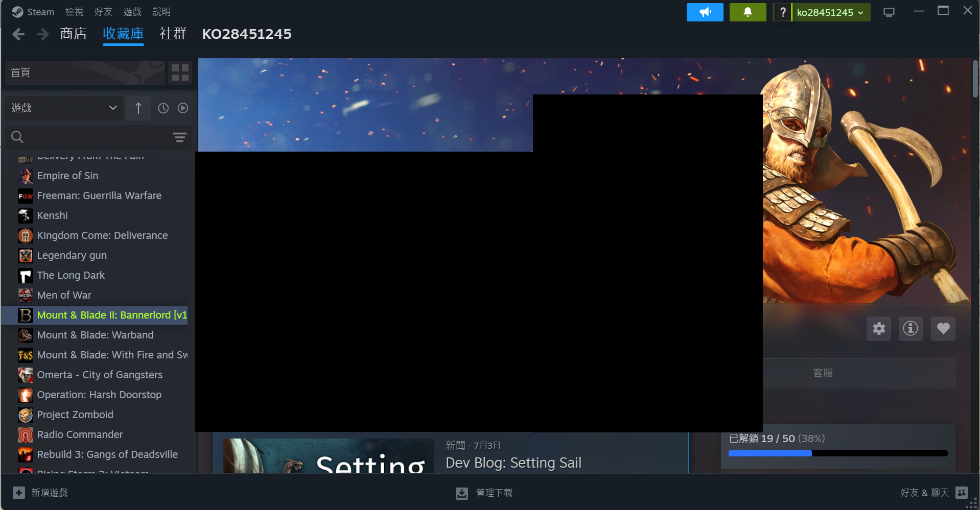980x510 pixels.
Task: Click the question mark help icon
Action: pos(782,12)
